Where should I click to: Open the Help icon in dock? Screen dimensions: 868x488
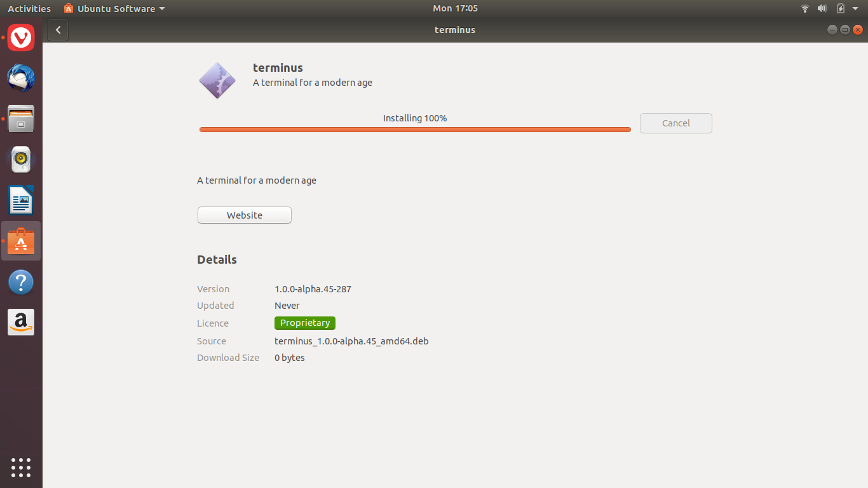(x=21, y=281)
